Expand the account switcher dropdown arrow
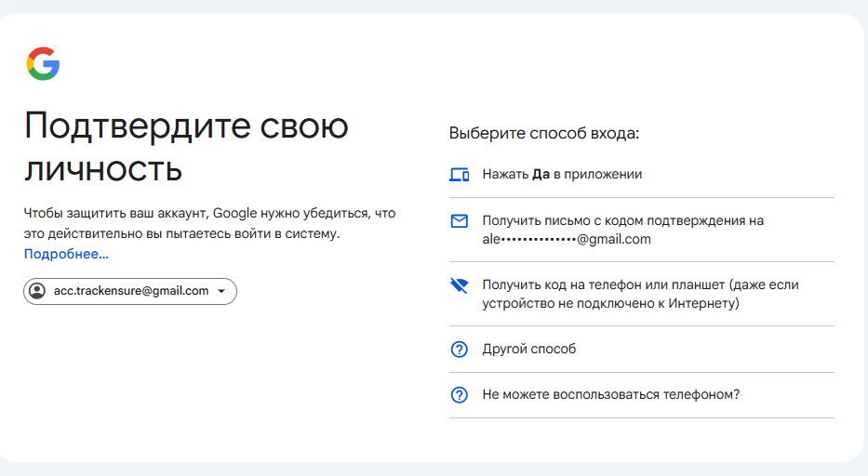This screenshot has height=476, width=868. click(x=221, y=292)
